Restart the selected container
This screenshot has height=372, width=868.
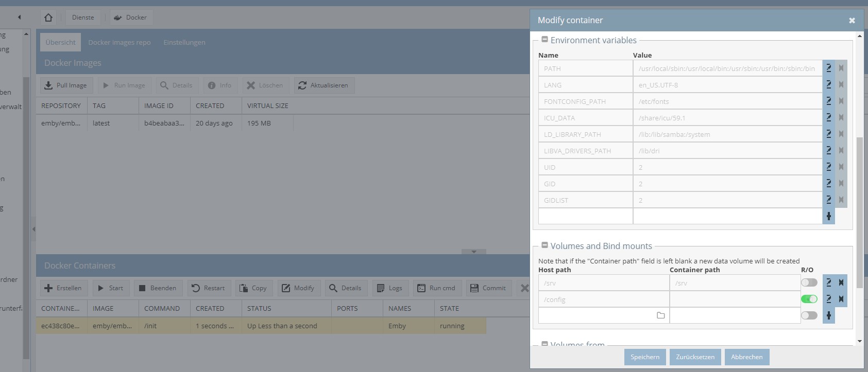(x=209, y=288)
